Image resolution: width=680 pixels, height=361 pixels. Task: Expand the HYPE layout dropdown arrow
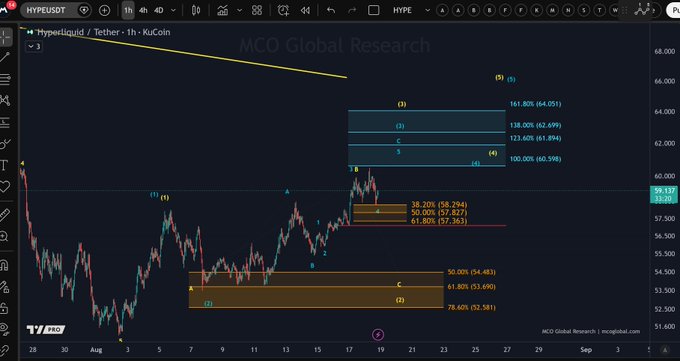point(427,10)
